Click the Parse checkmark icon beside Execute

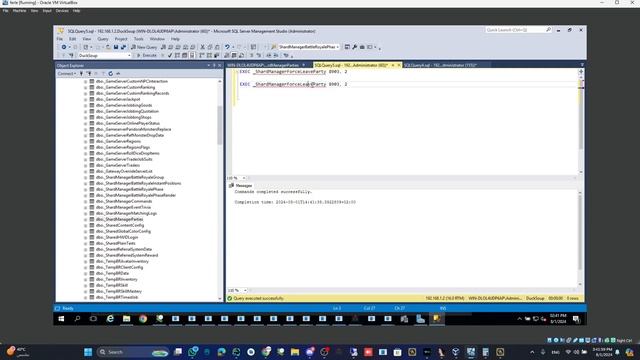click(x=170, y=55)
